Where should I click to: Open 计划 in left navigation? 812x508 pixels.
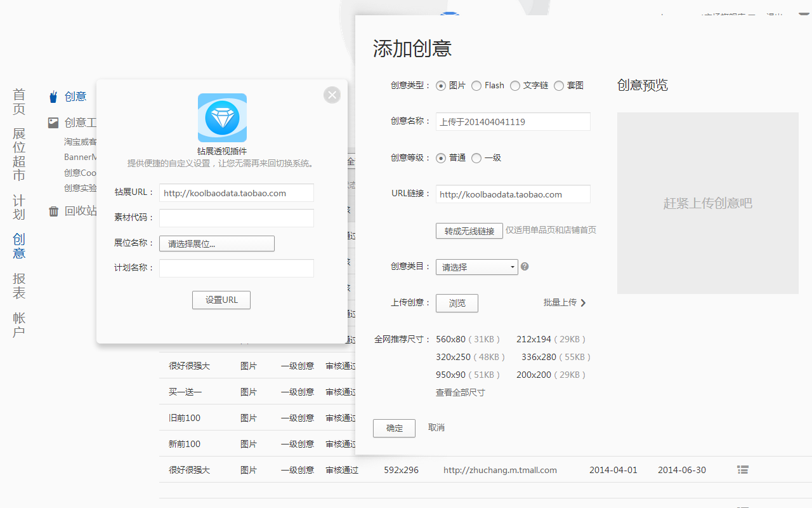pos(19,208)
